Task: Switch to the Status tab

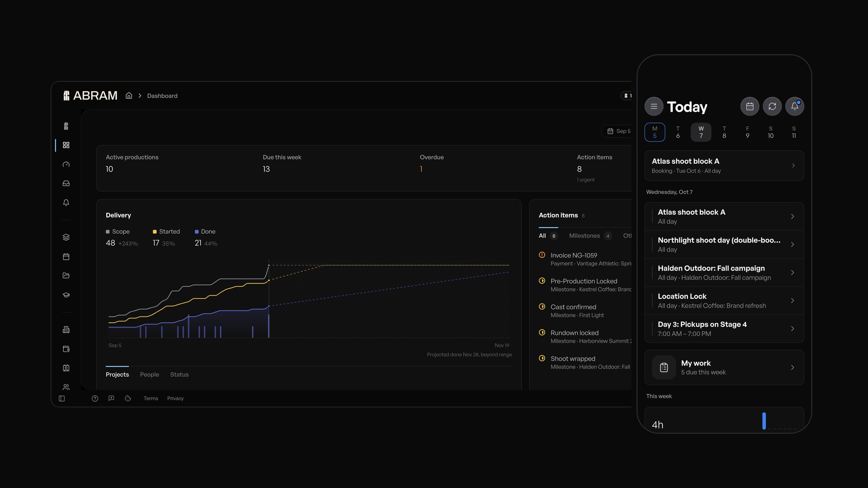Action: pos(179,374)
